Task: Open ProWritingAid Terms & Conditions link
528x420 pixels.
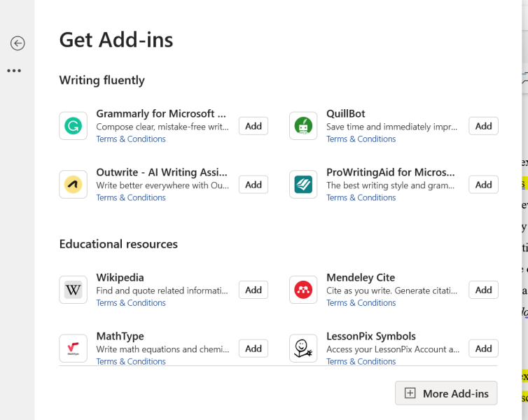Action: pos(361,197)
